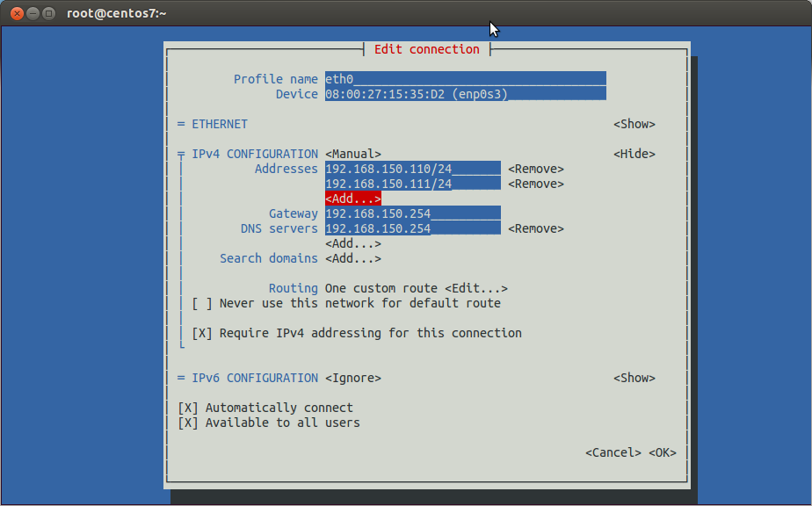Minimize the root@centos7 terminal window
Image resolution: width=812 pixels, height=506 pixels.
(33, 13)
